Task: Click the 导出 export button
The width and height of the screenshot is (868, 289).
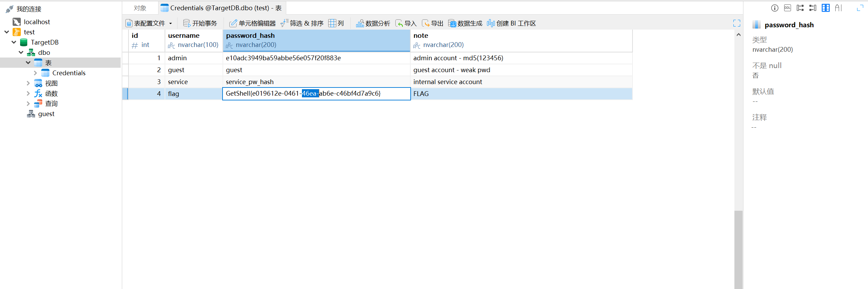Action: [x=432, y=23]
